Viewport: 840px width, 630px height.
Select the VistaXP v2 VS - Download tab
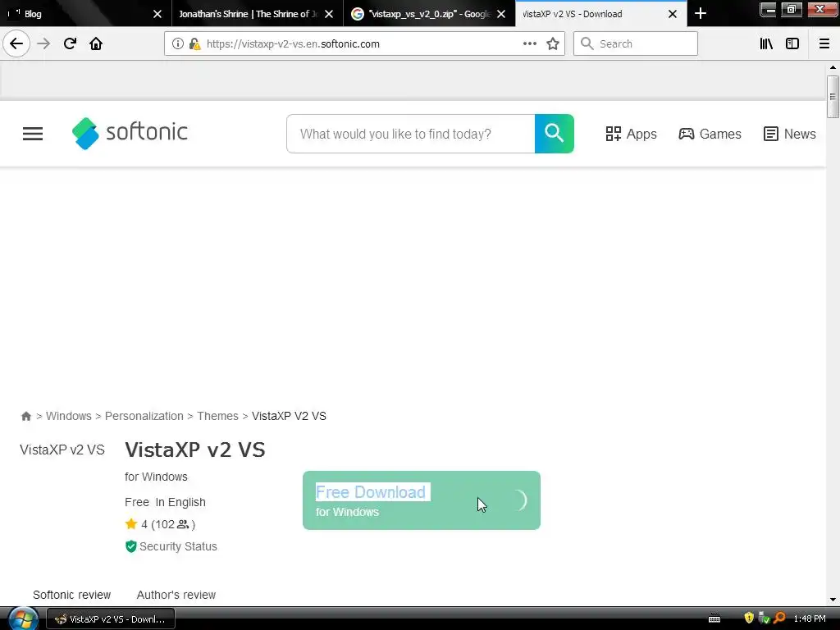tap(600, 13)
